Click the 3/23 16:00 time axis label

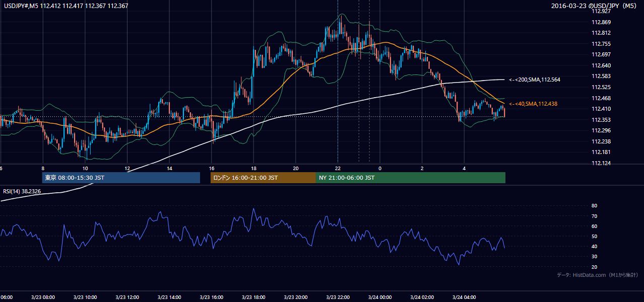[211, 297]
